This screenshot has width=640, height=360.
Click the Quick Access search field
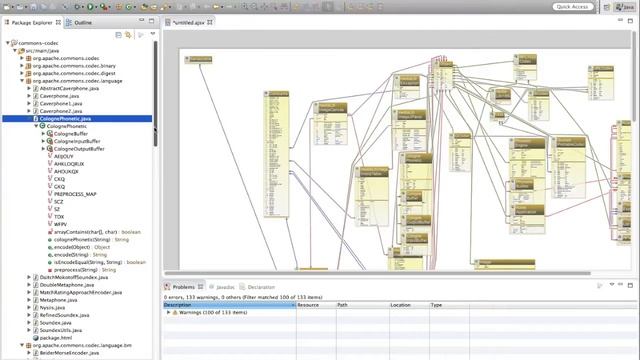573,7
